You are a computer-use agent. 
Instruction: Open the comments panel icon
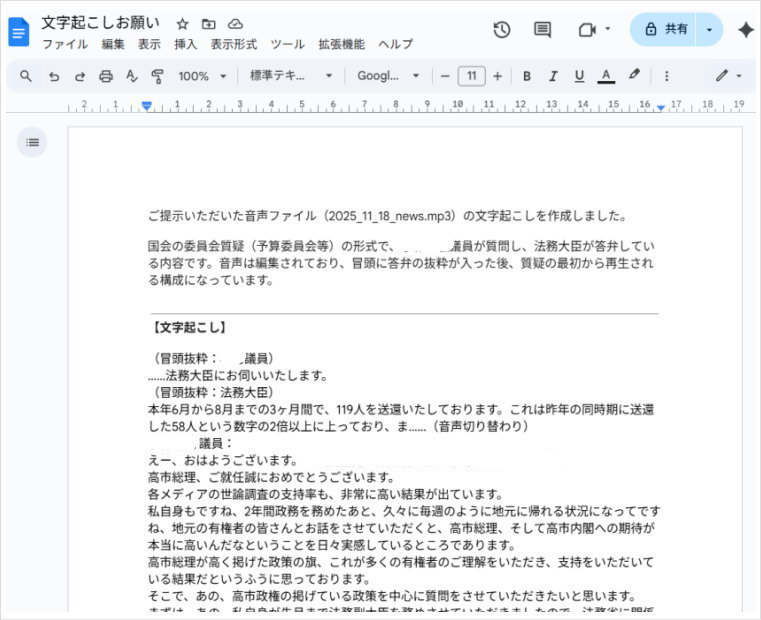coord(542,30)
